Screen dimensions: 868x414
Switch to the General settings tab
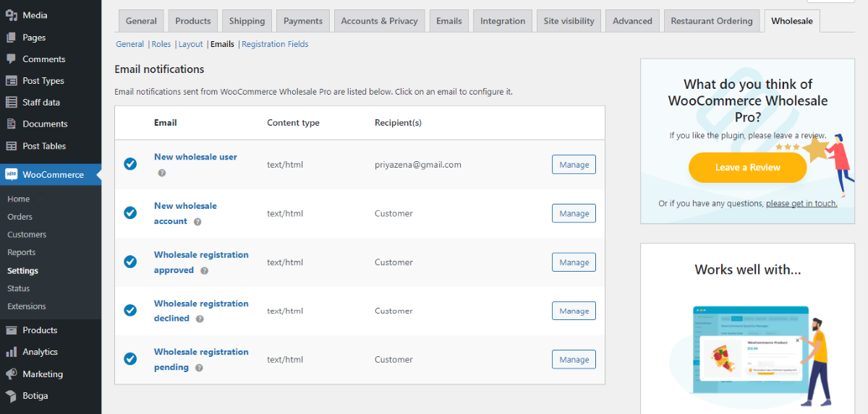pyautogui.click(x=141, y=21)
